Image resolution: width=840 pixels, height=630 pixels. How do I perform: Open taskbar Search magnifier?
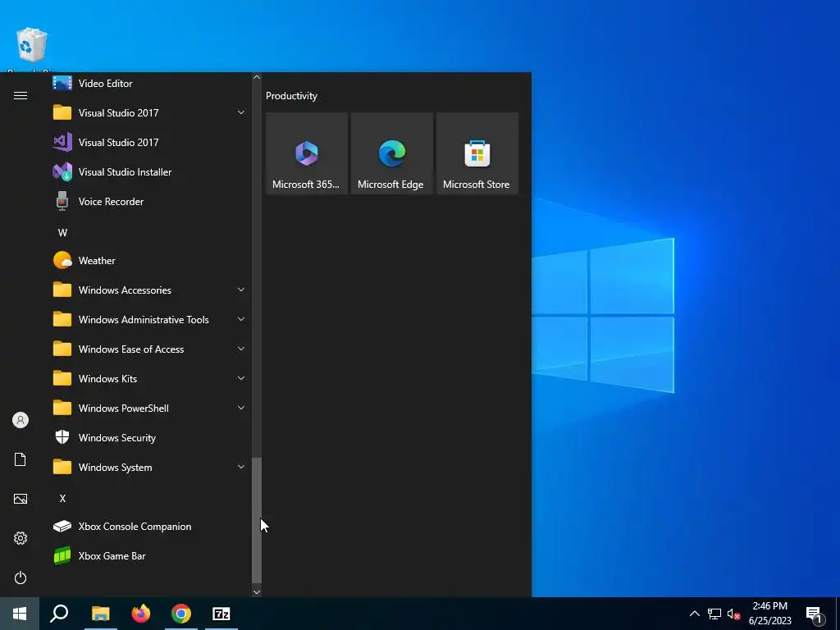[x=59, y=614]
